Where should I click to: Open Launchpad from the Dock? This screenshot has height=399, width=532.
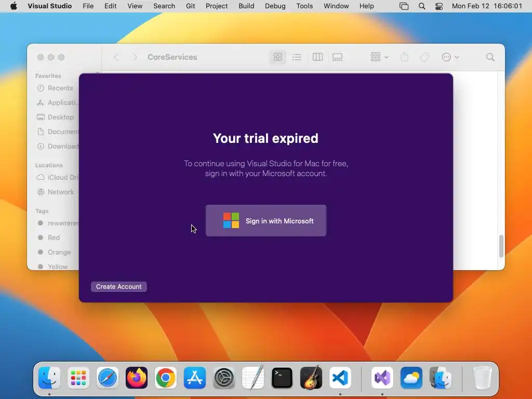(78, 378)
